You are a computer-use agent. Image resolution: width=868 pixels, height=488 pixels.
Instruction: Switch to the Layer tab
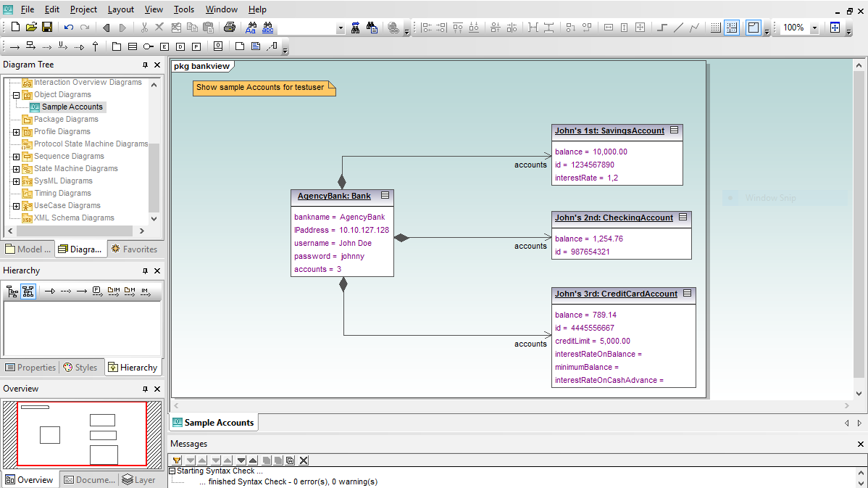pyautogui.click(x=138, y=480)
